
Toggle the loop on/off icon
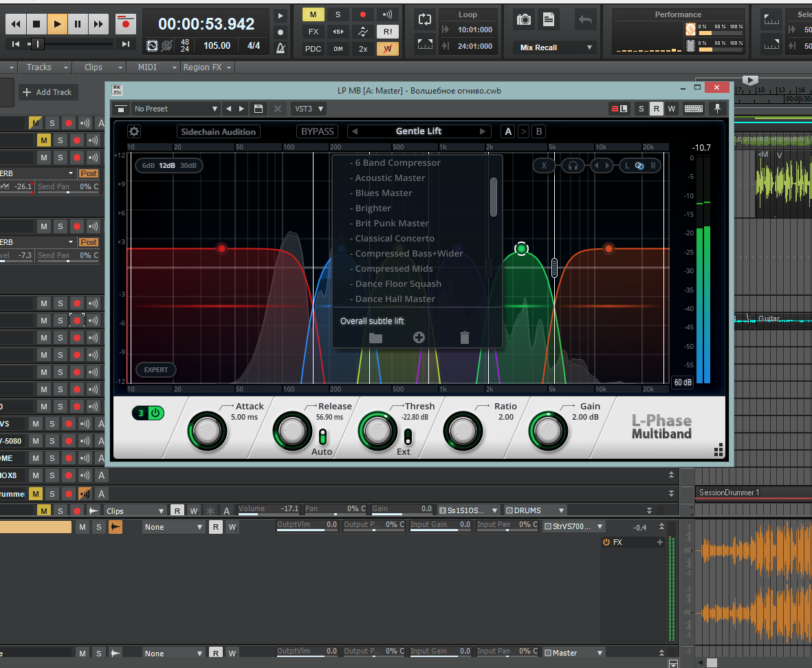(425, 20)
